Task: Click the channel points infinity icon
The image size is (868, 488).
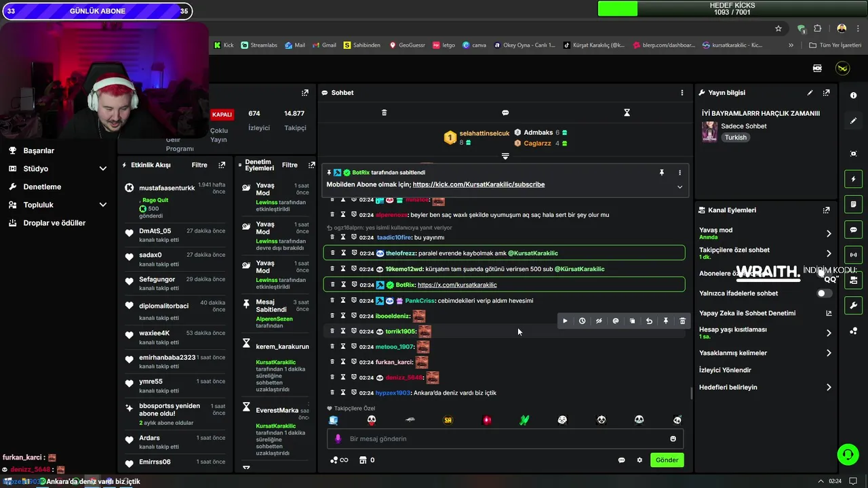Action: pos(339,460)
